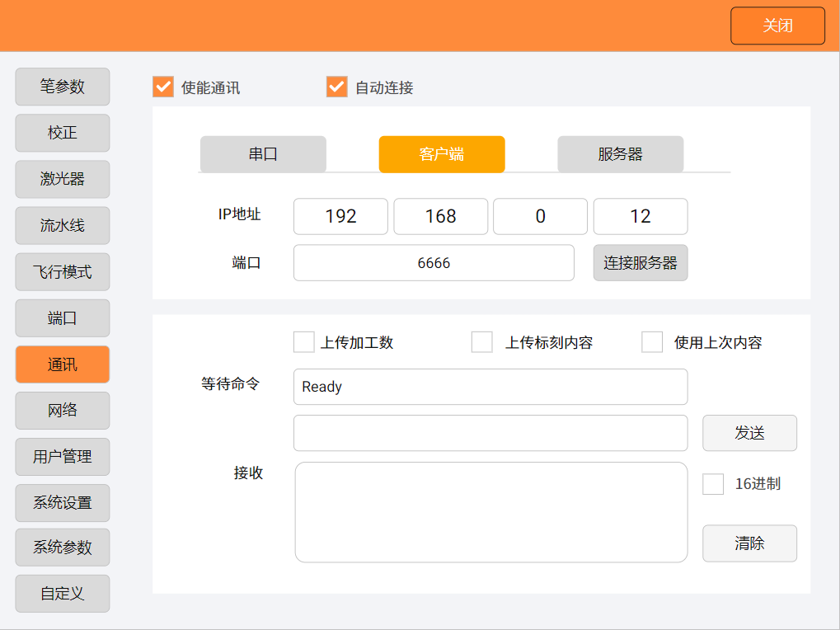The width and height of the screenshot is (840, 630).
Task: Open 飞行模式 settings
Action: pyautogui.click(x=62, y=271)
